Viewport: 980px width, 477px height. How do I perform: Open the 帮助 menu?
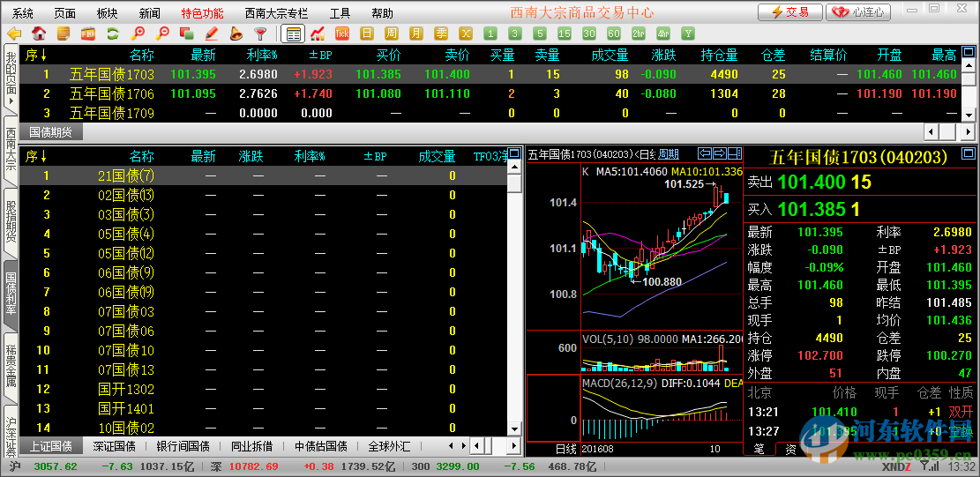pyautogui.click(x=383, y=12)
